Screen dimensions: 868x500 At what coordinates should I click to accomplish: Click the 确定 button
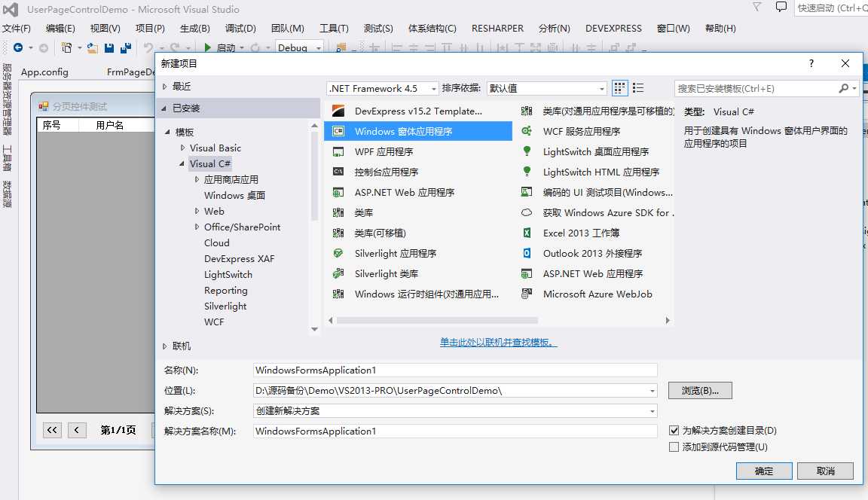coord(764,471)
